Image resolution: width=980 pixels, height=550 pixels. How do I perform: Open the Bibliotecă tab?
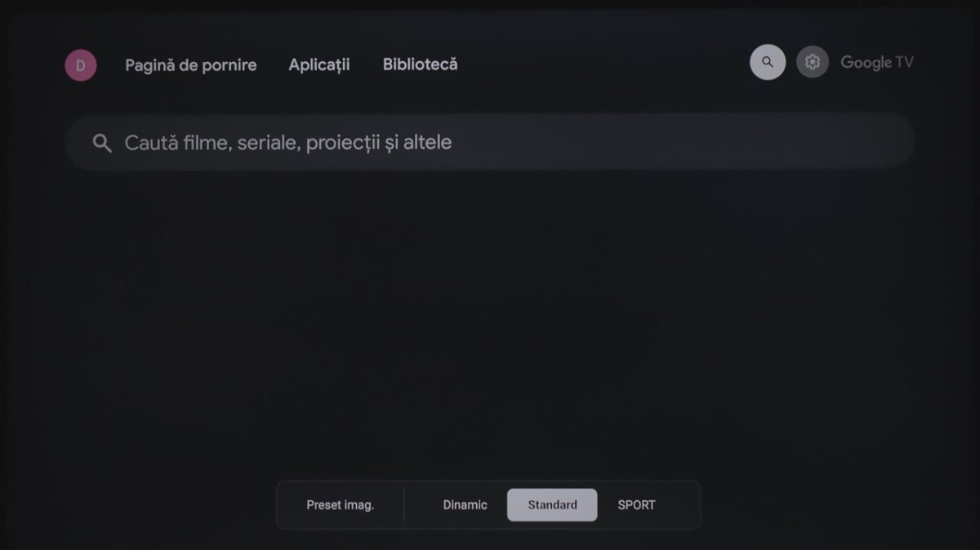click(x=420, y=64)
